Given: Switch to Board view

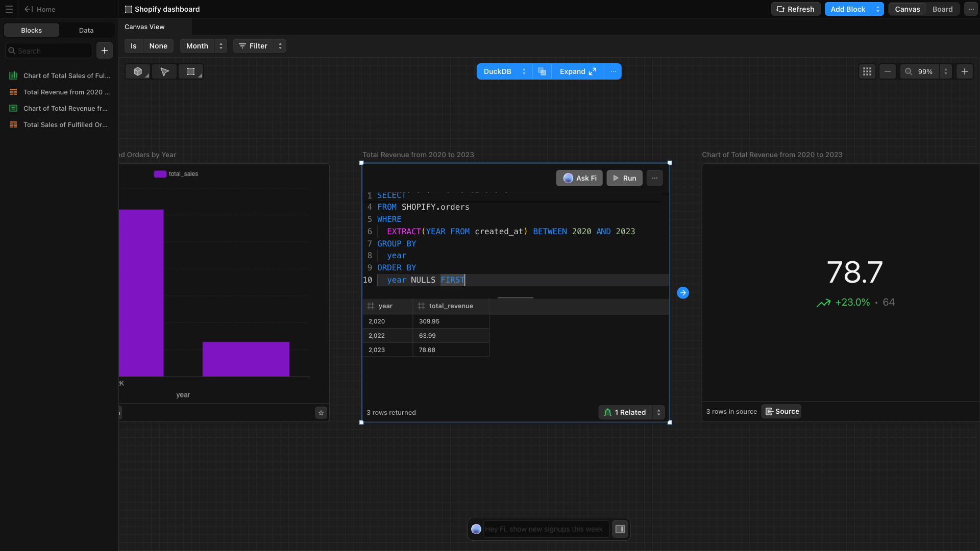Looking at the screenshot, I should [x=942, y=9].
